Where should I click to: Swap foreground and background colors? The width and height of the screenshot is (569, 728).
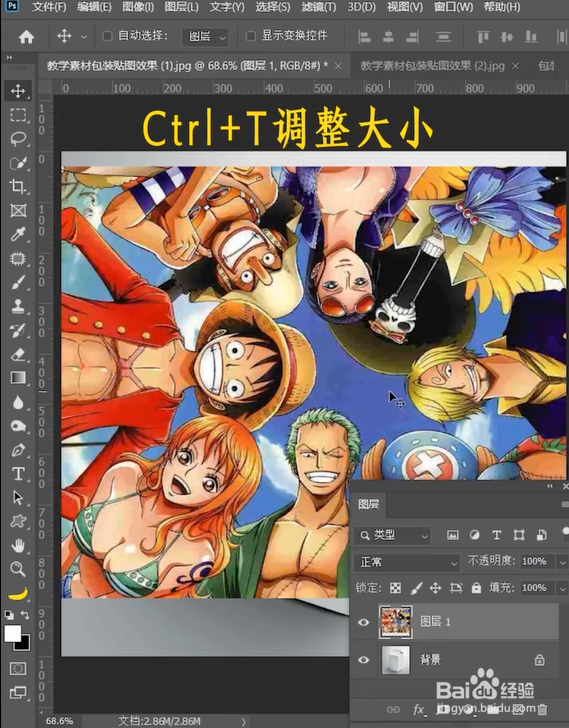click(x=25, y=615)
